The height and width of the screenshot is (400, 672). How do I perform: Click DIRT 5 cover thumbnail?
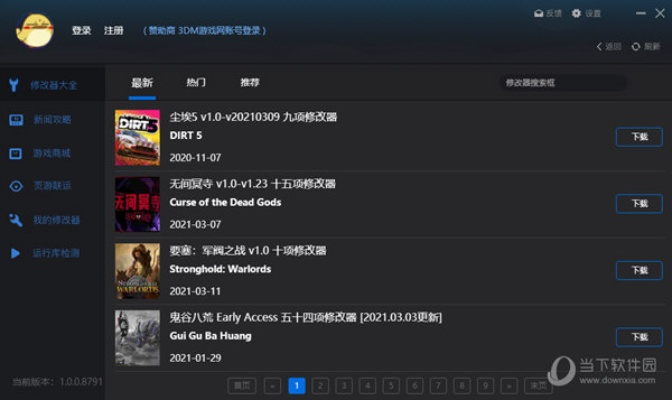(137, 138)
